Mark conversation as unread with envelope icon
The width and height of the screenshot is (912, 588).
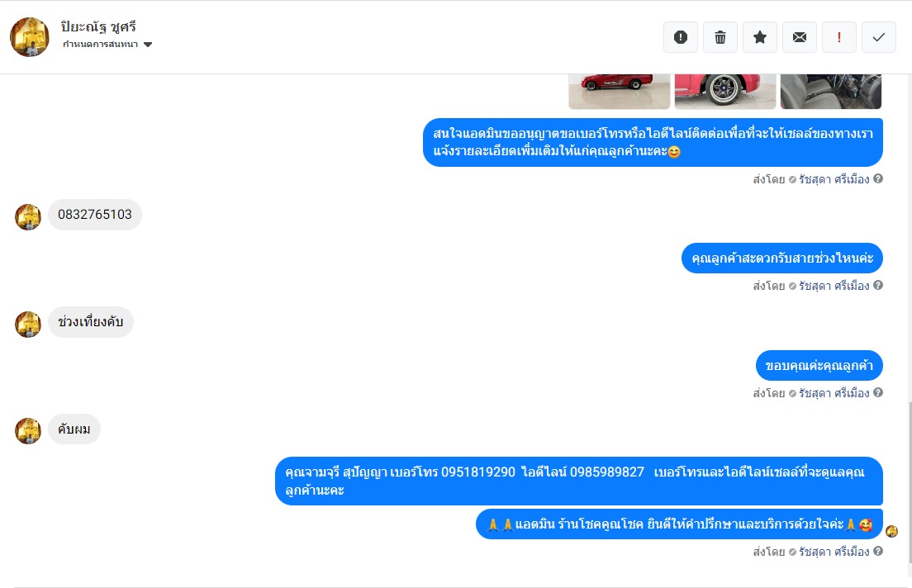tap(799, 37)
